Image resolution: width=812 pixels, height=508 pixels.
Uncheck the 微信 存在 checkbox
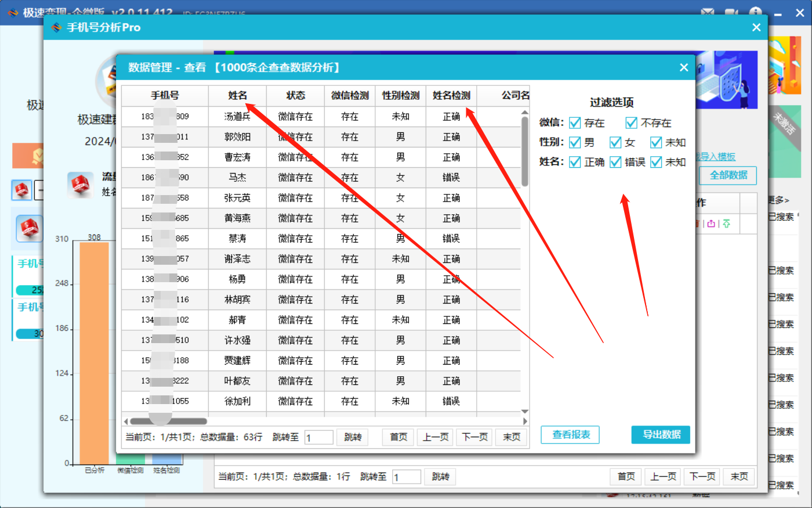click(x=576, y=123)
